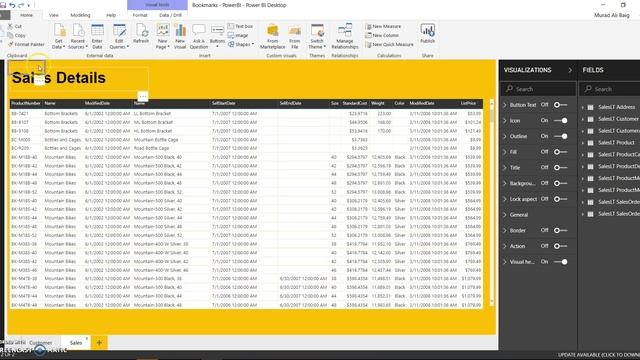
Task: Open the Format ribbon tab
Action: [140, 15]
